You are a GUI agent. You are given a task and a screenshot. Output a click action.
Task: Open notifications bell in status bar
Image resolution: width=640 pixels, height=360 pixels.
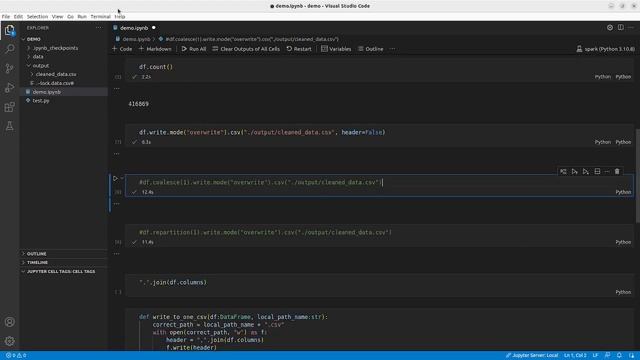(619, 356)
